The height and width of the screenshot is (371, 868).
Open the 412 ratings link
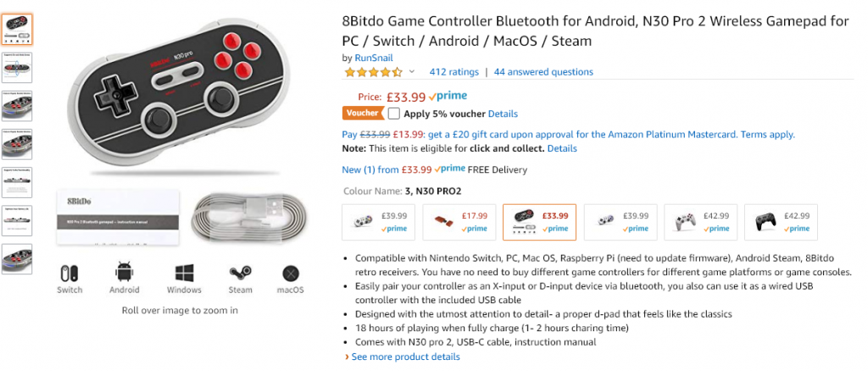point(454,72)
